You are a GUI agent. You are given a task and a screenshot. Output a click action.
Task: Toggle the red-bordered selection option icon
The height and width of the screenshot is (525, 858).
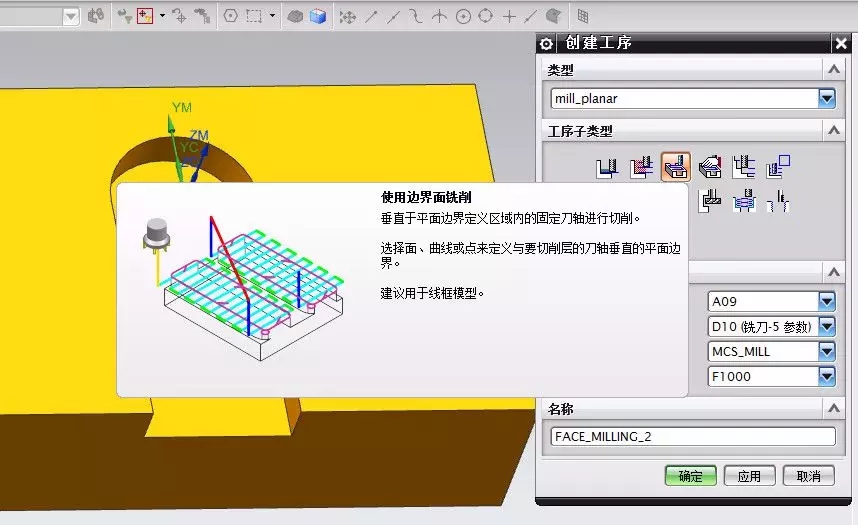pos(144,16)
